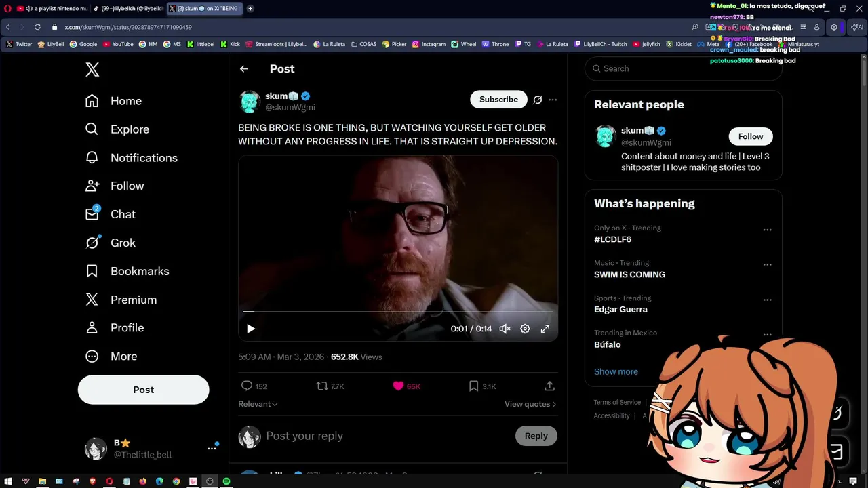Switch to the playlist nintendo browser tab
This screenshot has width=868, height=488.
pyautogui.click(x=52, y=9)
